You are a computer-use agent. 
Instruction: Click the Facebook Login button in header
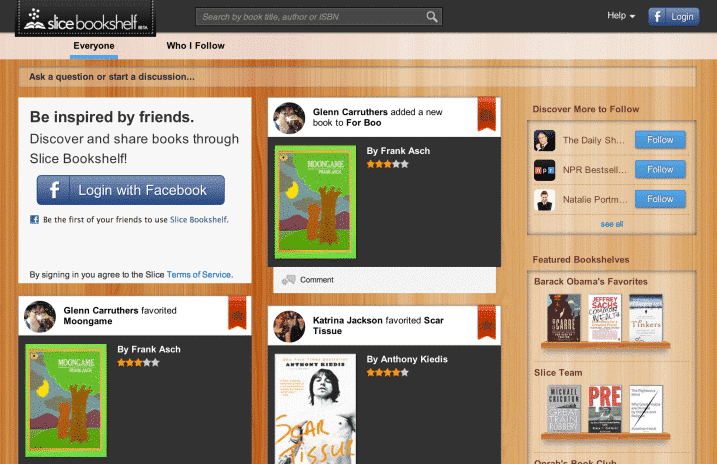pos(674,17)
